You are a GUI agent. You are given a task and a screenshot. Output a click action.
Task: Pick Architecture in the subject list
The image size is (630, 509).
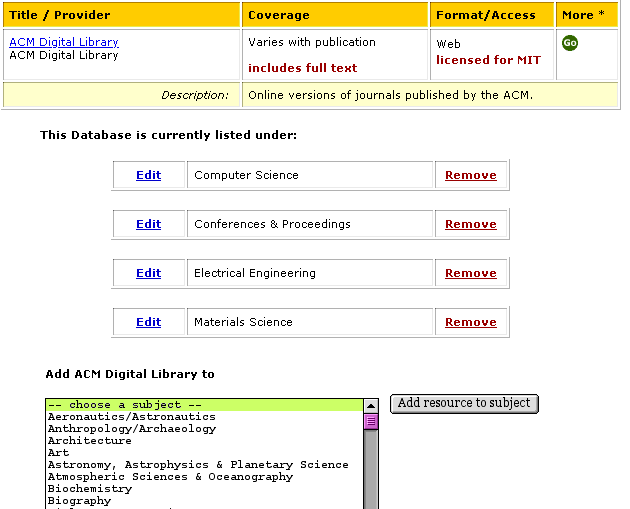click(x=90, y=441)
